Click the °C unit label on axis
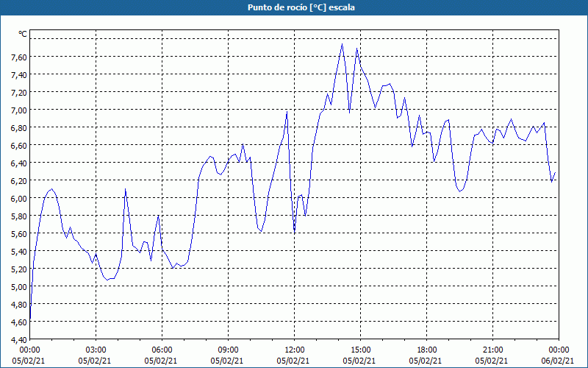 tap(23, 34)
